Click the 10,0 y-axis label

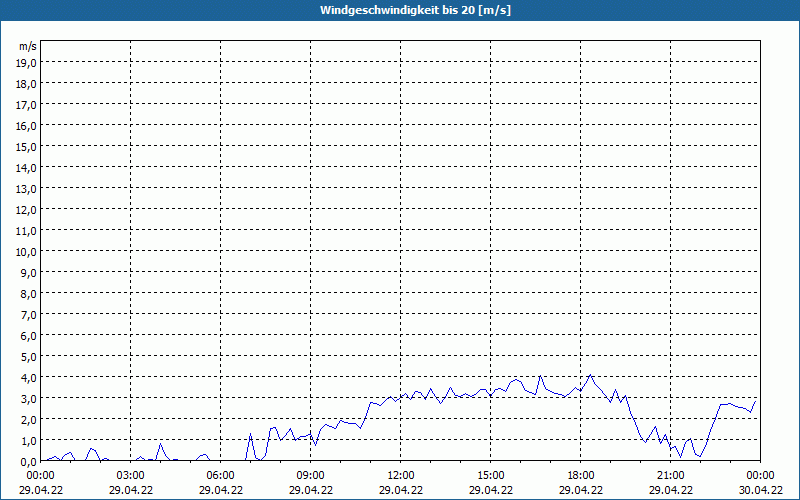[x=28, y=252]
